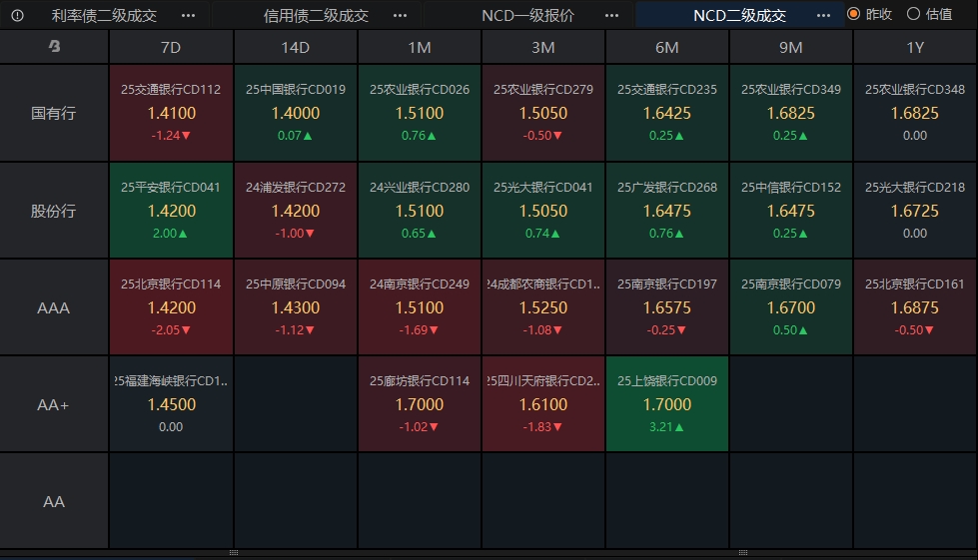Open more options for 利率债二级成交 tab
The image size is (978, 560).
(x=188, y=16)
